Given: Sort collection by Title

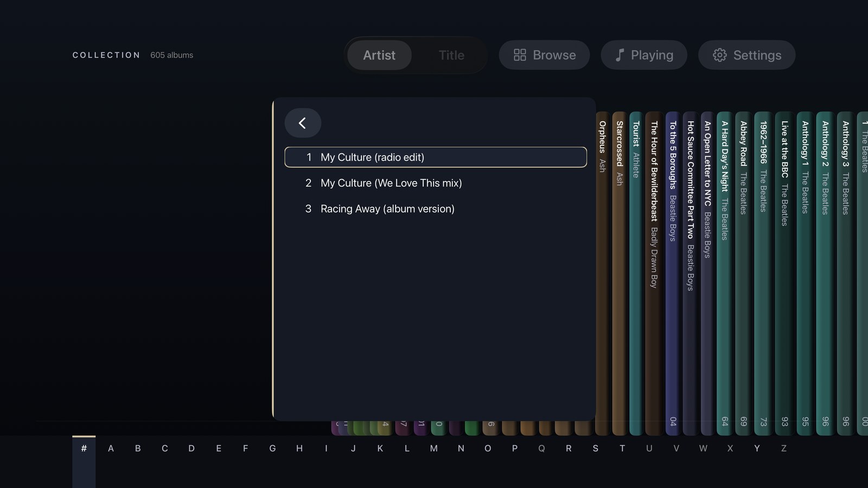Looking at the screenshot, I should click(451, 55).
